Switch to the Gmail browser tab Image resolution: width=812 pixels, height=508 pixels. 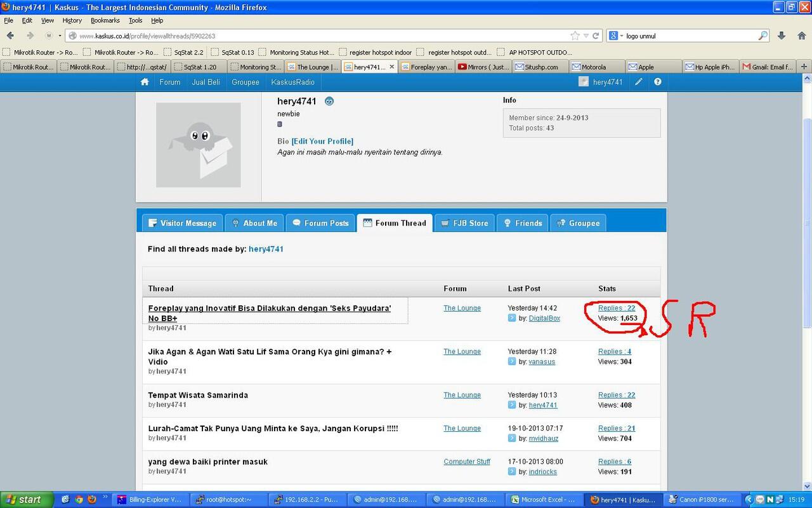coord(767,67)
